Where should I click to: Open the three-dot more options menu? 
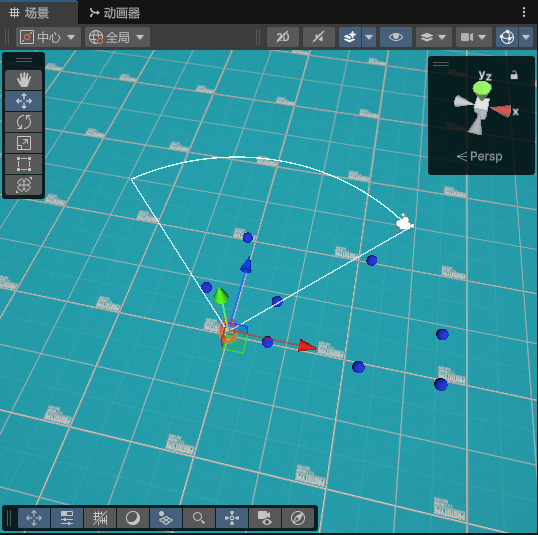tap(524, 12)
